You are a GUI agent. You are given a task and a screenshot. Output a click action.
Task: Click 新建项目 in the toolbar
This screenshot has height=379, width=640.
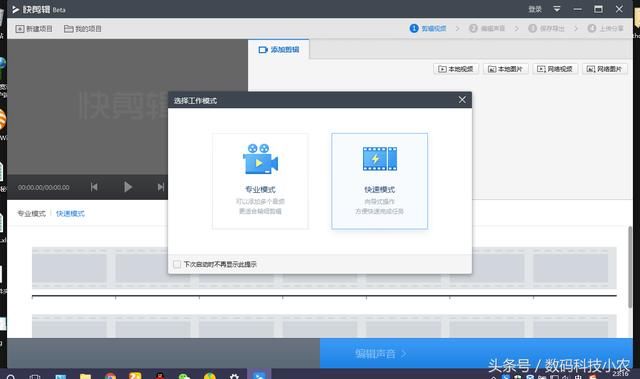click(34, 29)
